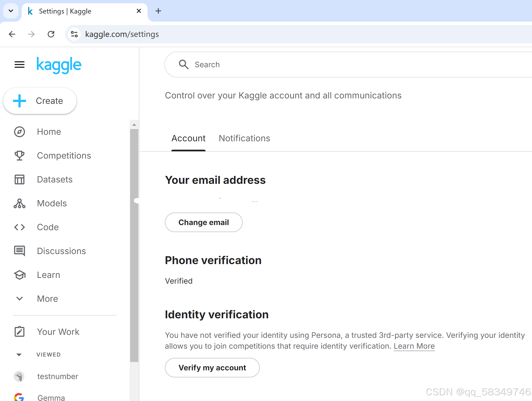
Task: Collapse the VIEWED list
Action: click(x=19, y=355)
